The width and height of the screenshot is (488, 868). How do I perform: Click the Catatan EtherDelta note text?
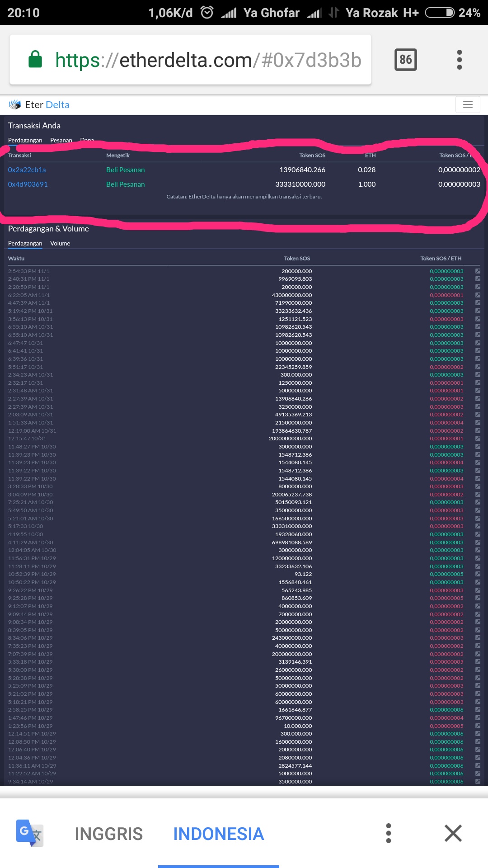pos(244,197)
